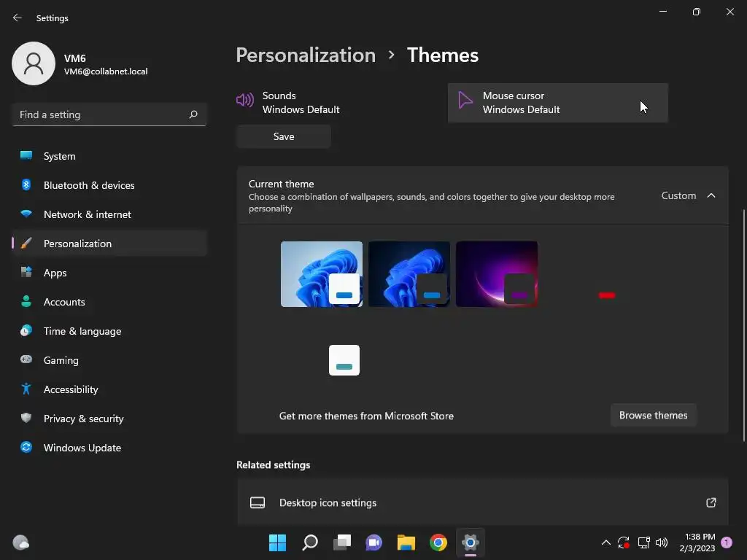This screenshot has width=747, height=560.
Task: Save the current custom theme
Action: pyautogui.click(x=284, y=136)
